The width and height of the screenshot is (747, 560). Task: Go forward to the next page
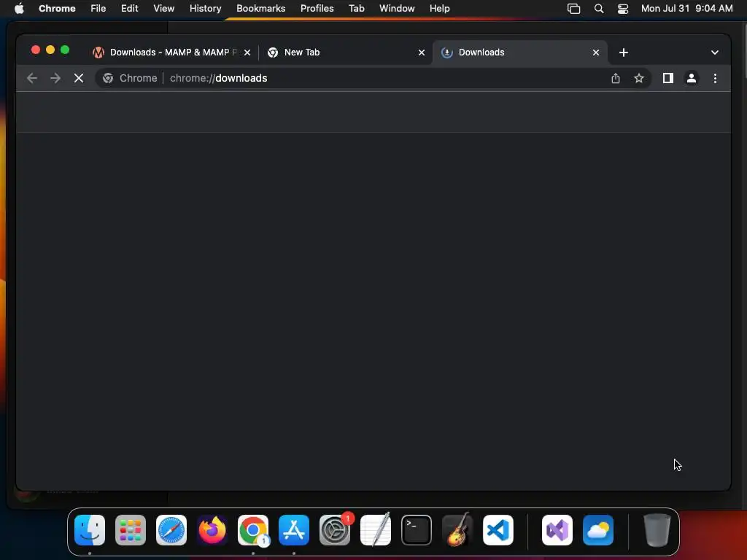tap(55, 78)
